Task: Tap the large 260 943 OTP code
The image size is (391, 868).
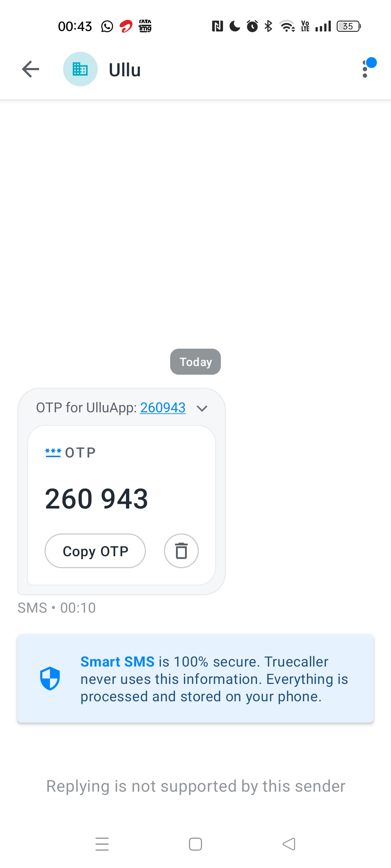Action: tap(96, 499)
